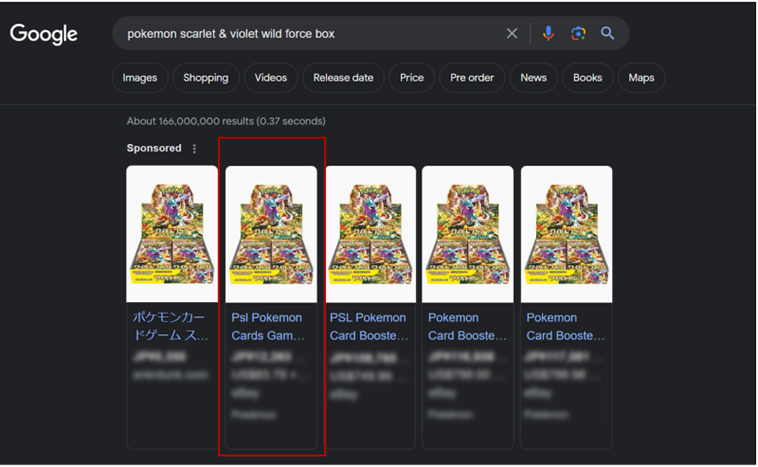Click the booster box image above 'PSL Pokemon Card Booste...'
This screenshot has width=758, height=467.
(x=371, y=234)
